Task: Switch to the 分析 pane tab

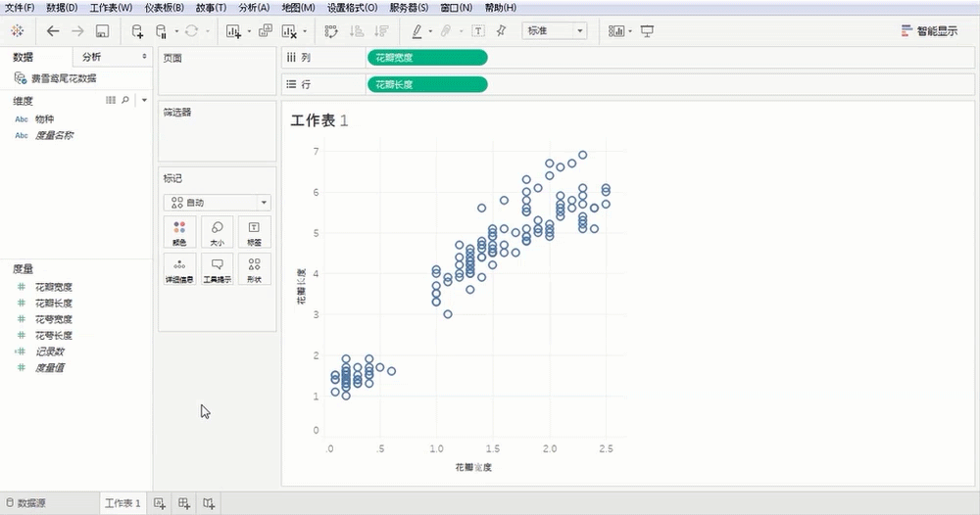Action: pyautogui.click(x=91, y=57)
